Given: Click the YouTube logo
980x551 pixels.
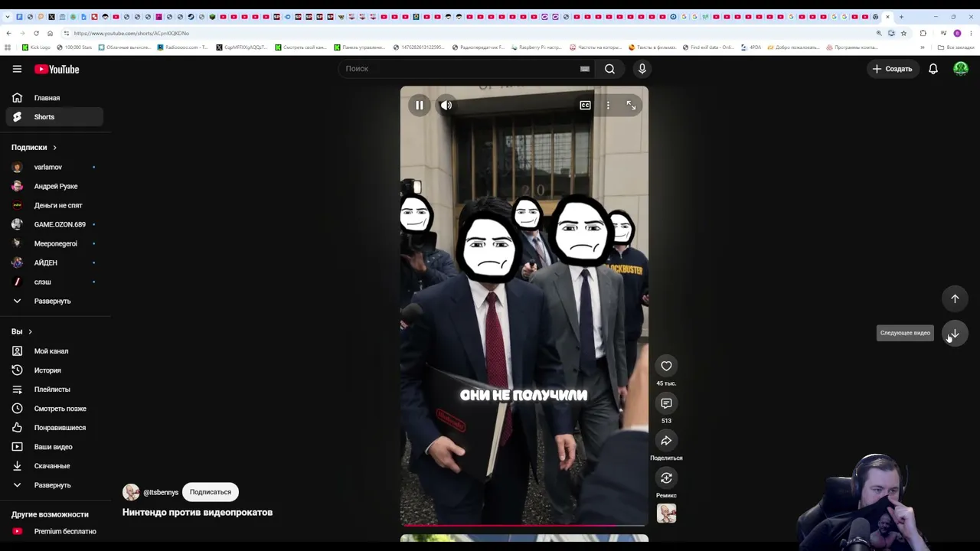Looking at the screenshot, I should 57,69.
